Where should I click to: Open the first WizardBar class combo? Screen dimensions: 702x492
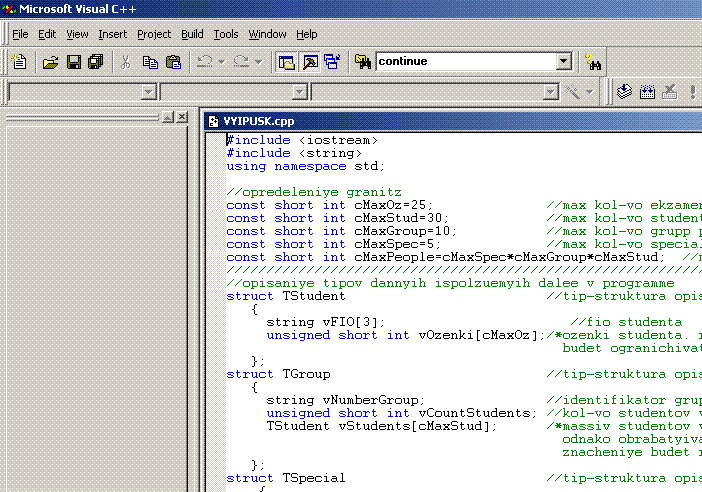pos(82,92)
